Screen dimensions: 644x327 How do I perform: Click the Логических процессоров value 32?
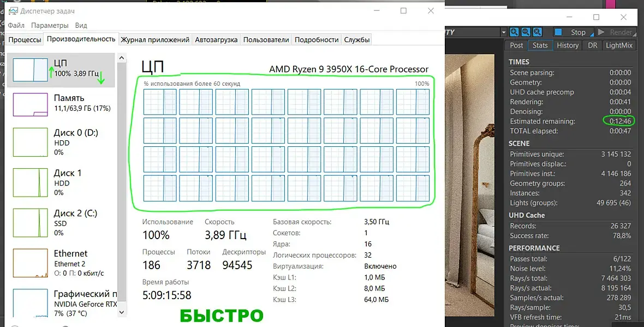[368, 255]
